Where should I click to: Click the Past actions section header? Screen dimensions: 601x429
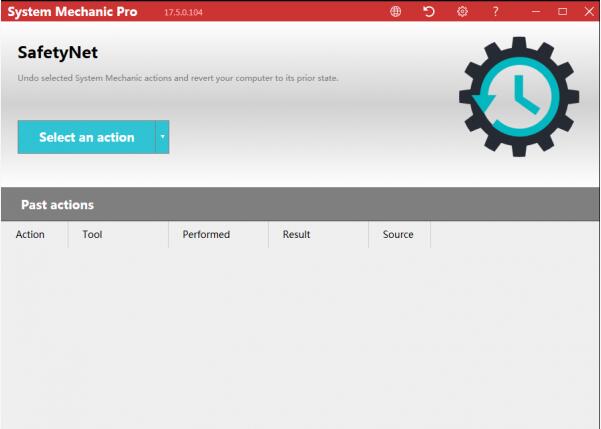[300, 204]
